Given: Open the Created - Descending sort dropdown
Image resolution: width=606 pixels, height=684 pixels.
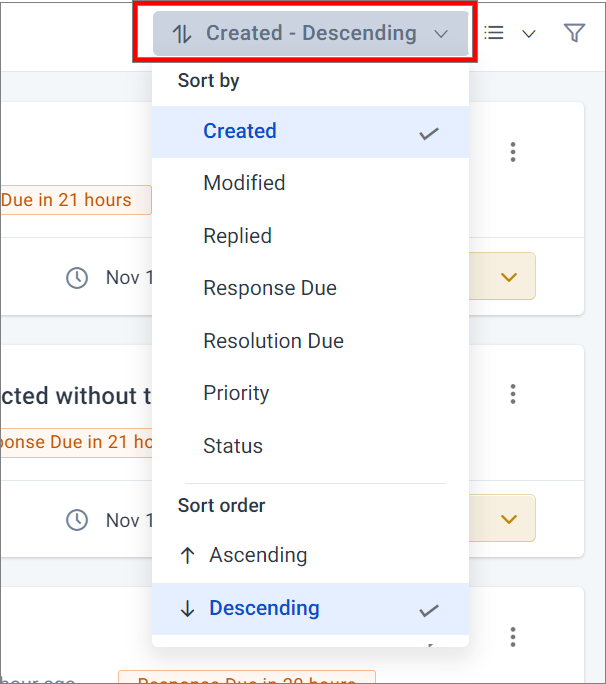Looking at the screenshot, I should click(x=310, y=33).
